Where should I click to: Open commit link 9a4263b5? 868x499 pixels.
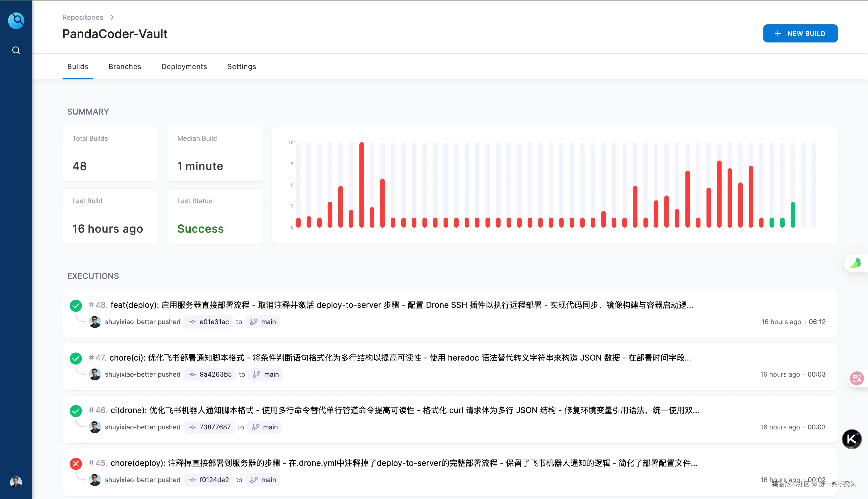(x=215, y=374)
